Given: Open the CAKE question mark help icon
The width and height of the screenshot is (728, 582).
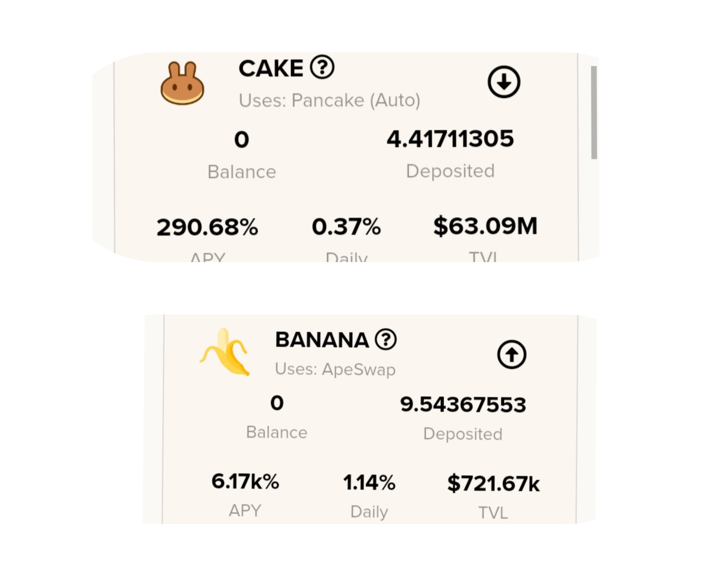Looking at the screenshot, I should click(322, 67).
